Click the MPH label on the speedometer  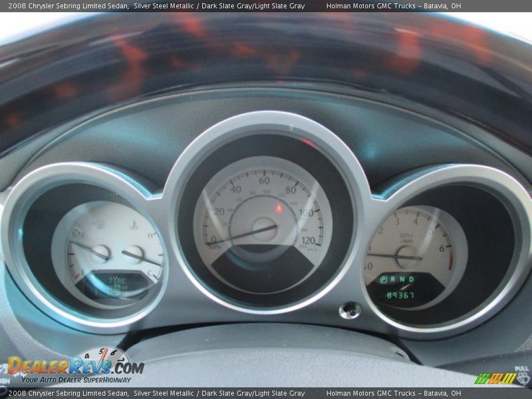215,248
